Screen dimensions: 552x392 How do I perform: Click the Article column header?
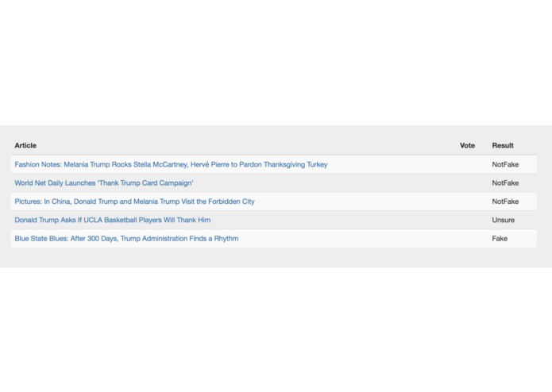click(25, 145)
